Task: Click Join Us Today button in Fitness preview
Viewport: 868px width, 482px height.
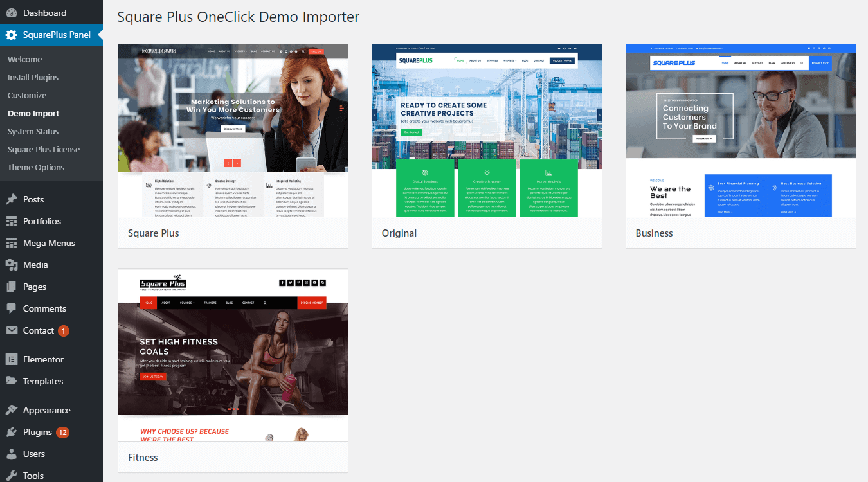Action: pyautogui.click(x=153, y=377)
